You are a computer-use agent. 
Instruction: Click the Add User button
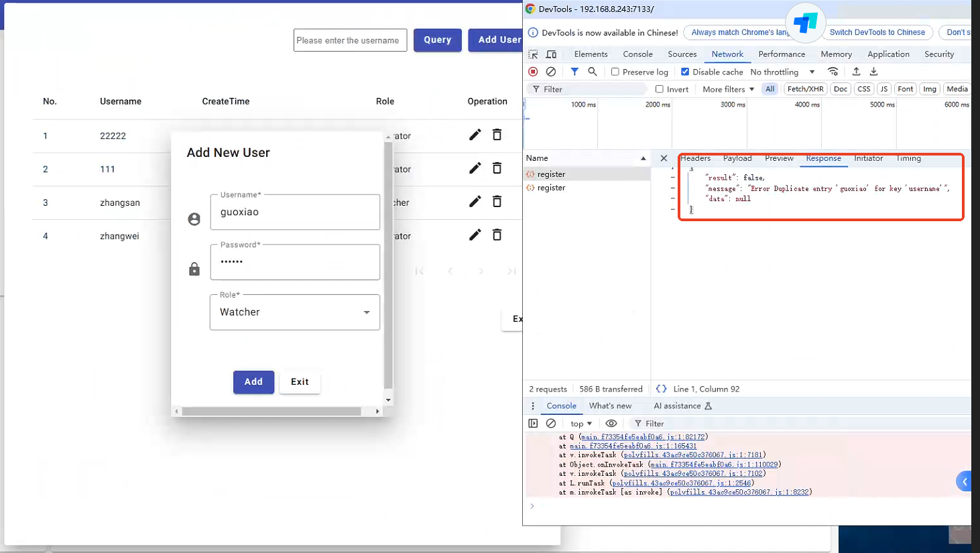tap(496, 40)
